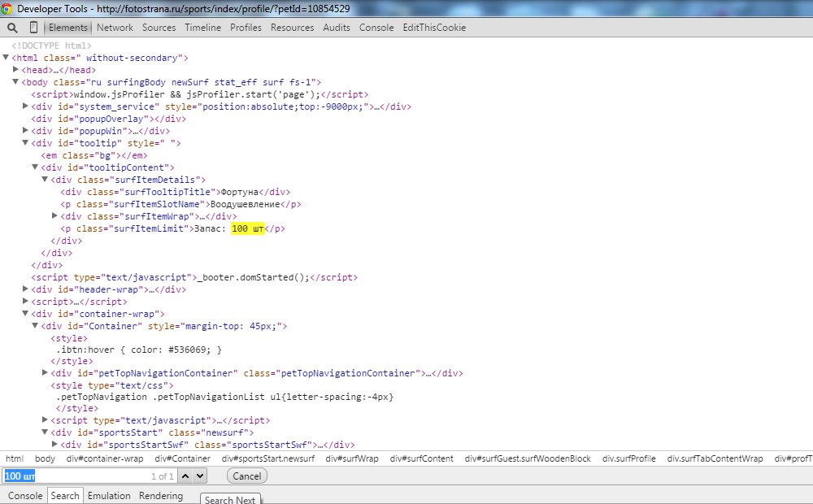The width and height of the screenshot is (813, 504).
Task: Open the EditThisCookie tab
Action: (434, 28)
